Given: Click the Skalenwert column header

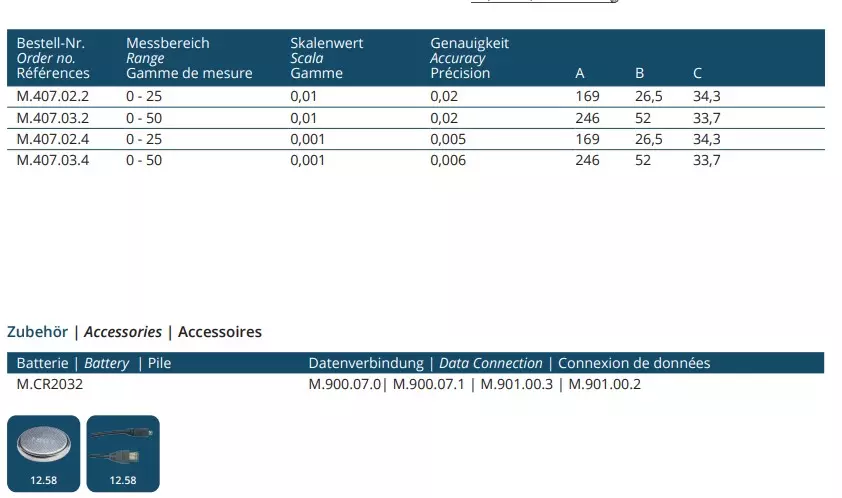Looking at the screenshot, I should tap(327, 44).
